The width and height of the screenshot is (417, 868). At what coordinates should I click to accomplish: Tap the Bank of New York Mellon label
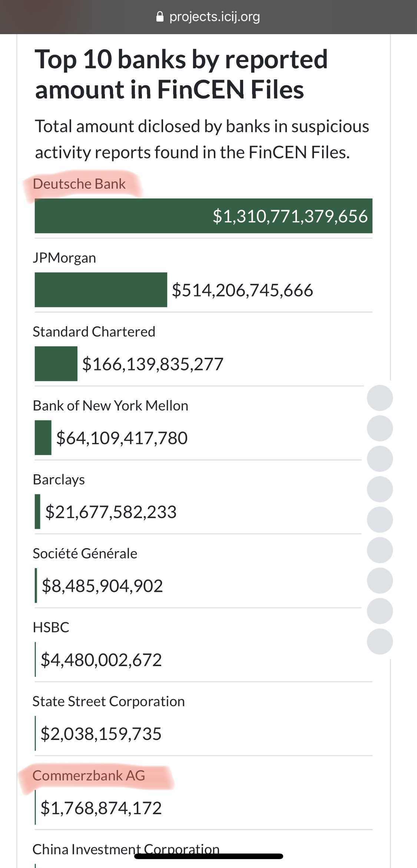click(x=110, y=406)
